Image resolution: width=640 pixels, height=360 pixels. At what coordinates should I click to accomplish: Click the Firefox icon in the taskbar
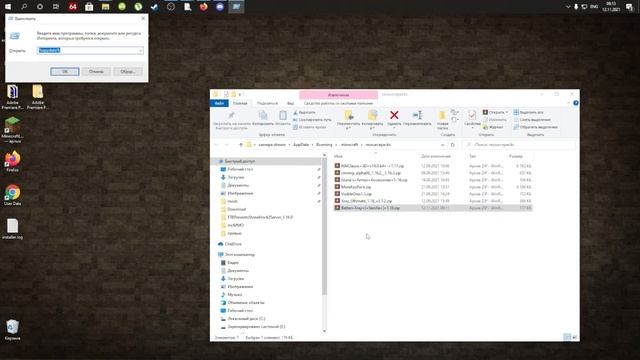pos(203,7)
